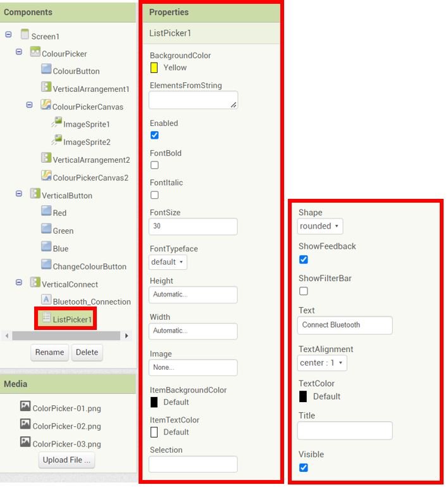This screenshot has width=448, height=487.
Task: Toggle the Enabled checkbox
Action: [x=154, y=136]
